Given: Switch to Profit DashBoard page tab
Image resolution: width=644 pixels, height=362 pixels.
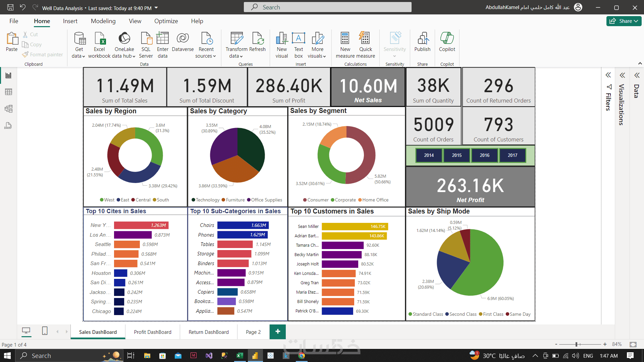Looking at the screenshot, I should 152,332.
